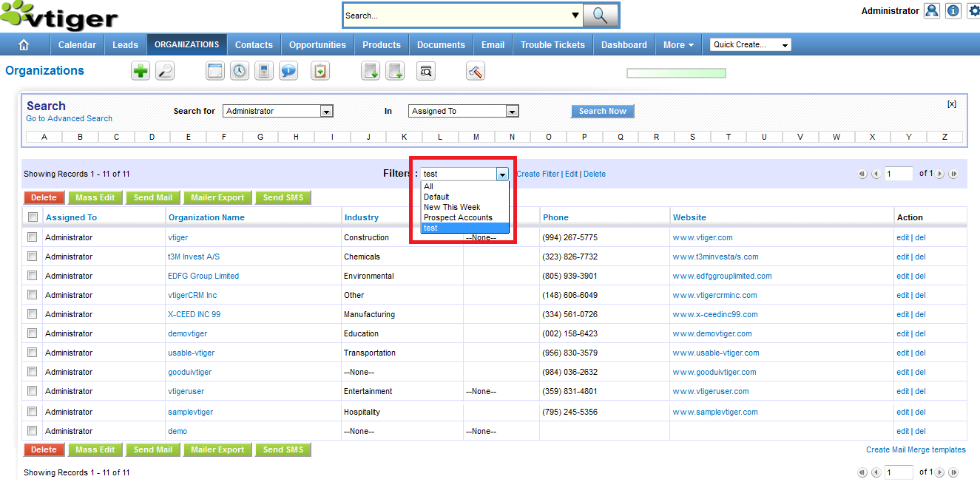This screenshot has height=499, width=980.
Task: Go to the Home icon tab
Action: (24, 45)
